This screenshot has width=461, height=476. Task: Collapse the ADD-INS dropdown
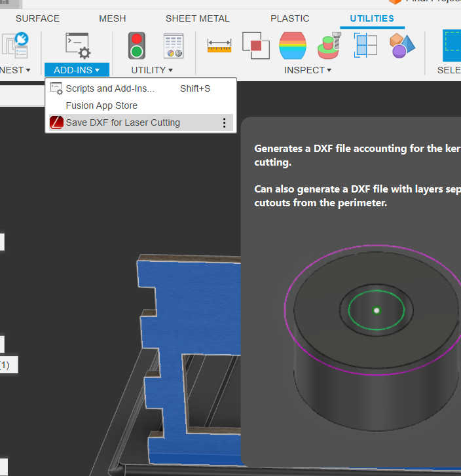(x=77, y=70)
